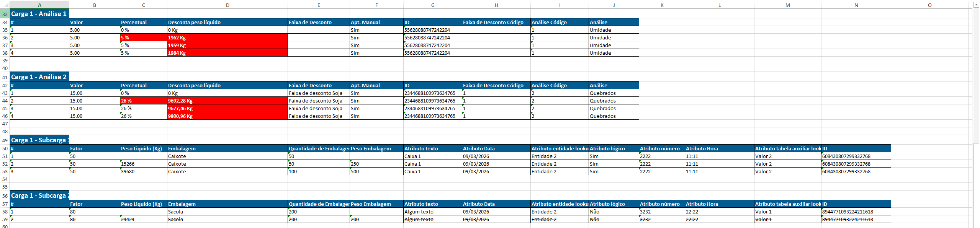Click the vertical scrollbar thumb
The height and width of the screenshot is (228, 980).
(x=976, y=185)
